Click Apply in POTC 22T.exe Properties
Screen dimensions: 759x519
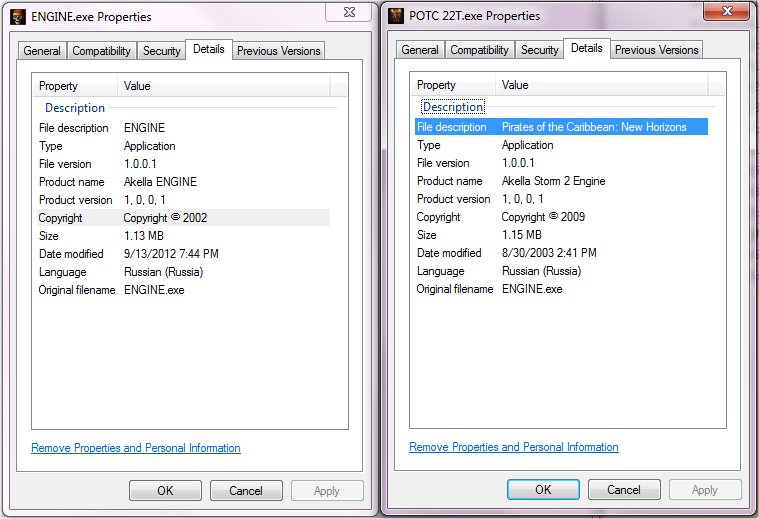[x=705, y=489]
